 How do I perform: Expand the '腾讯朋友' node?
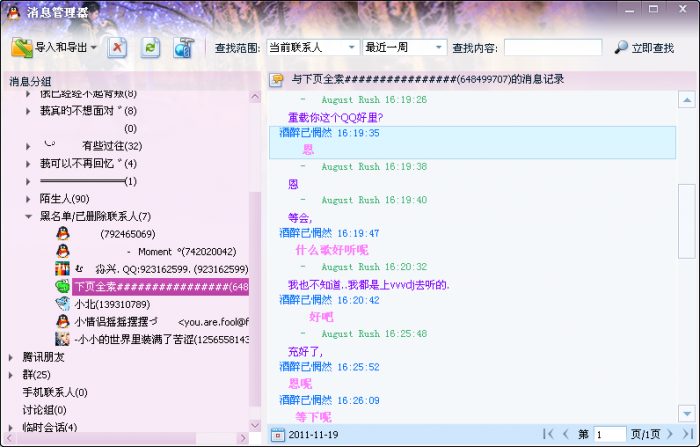(x=11, y=357)
